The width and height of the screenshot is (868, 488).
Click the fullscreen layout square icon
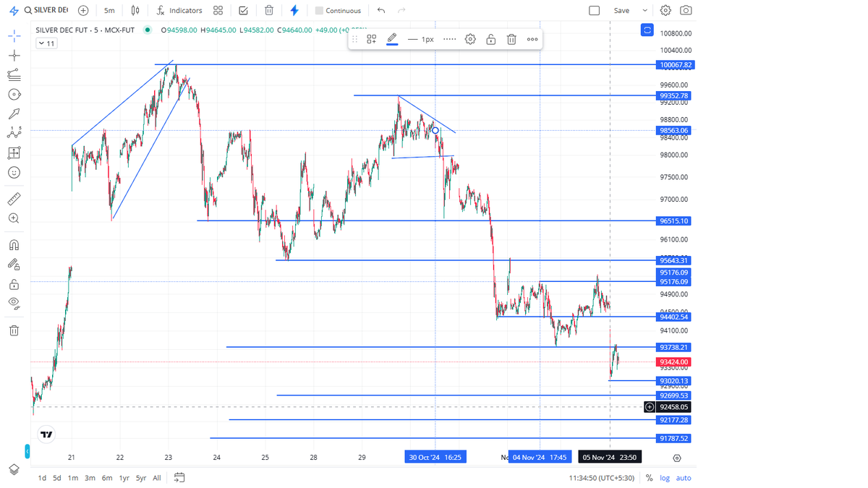595,11
